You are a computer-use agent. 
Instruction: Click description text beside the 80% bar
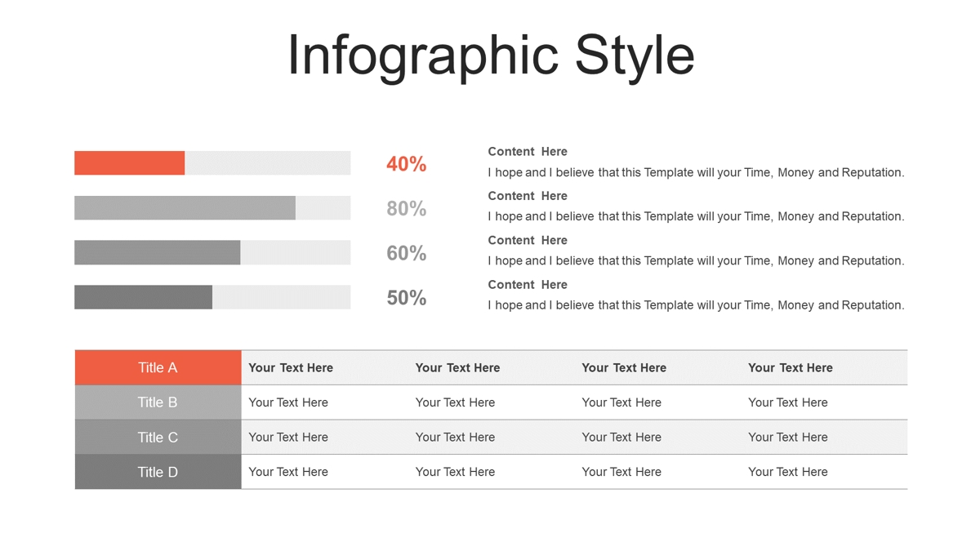point(696,216)
